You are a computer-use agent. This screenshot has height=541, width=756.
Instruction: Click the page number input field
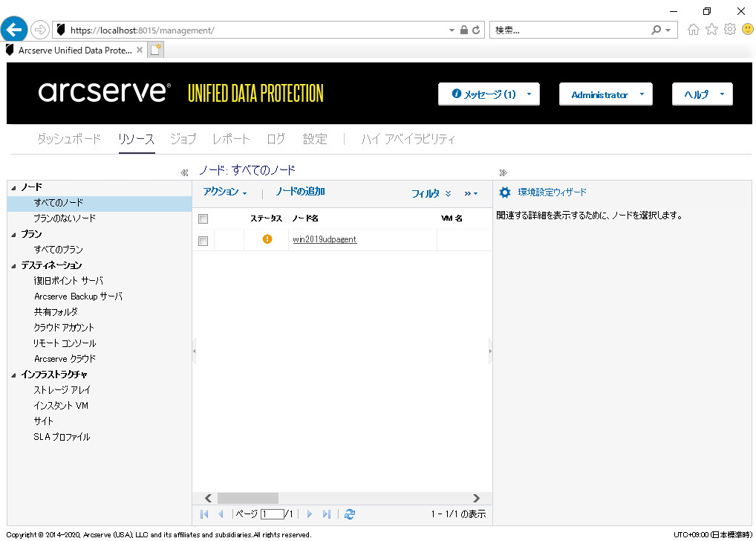(273, 514)
